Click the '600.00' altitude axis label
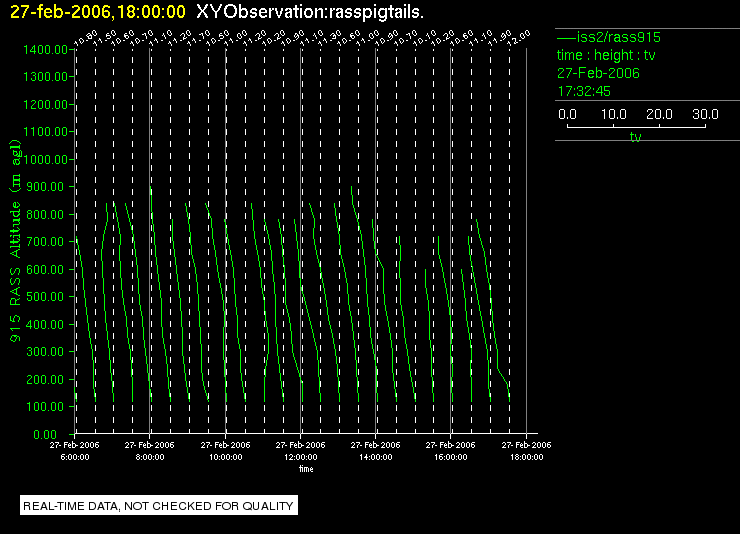The width and height of the screenshot is (740, 534). click(x=45, y=269)
